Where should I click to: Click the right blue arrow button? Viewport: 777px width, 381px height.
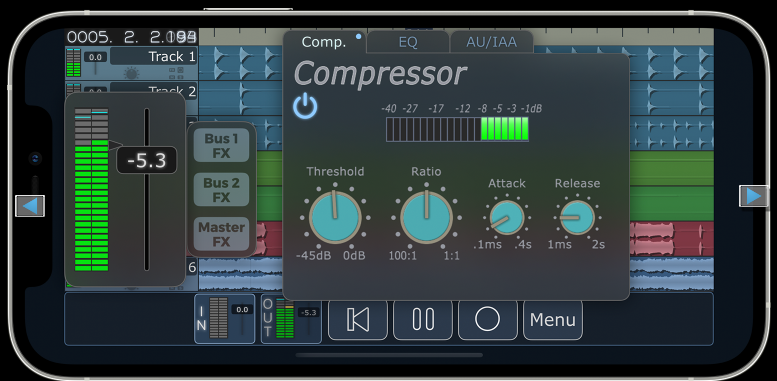click(x=753, y=196)
